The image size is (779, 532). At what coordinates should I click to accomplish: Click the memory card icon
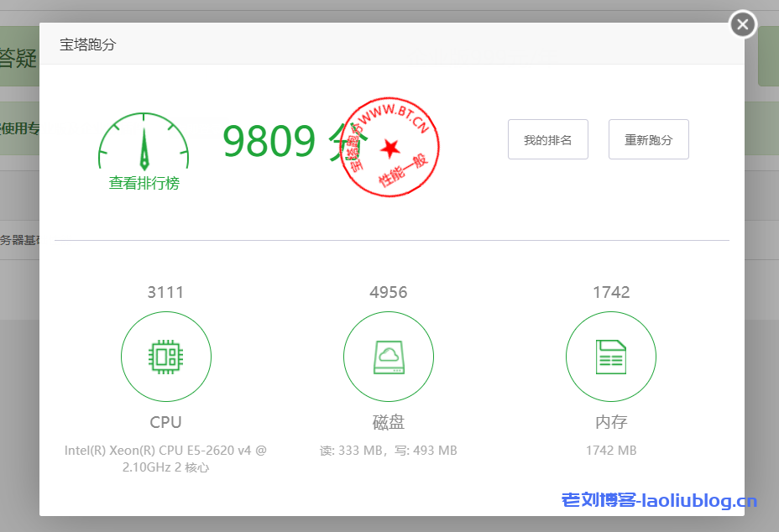pos(610,357)
